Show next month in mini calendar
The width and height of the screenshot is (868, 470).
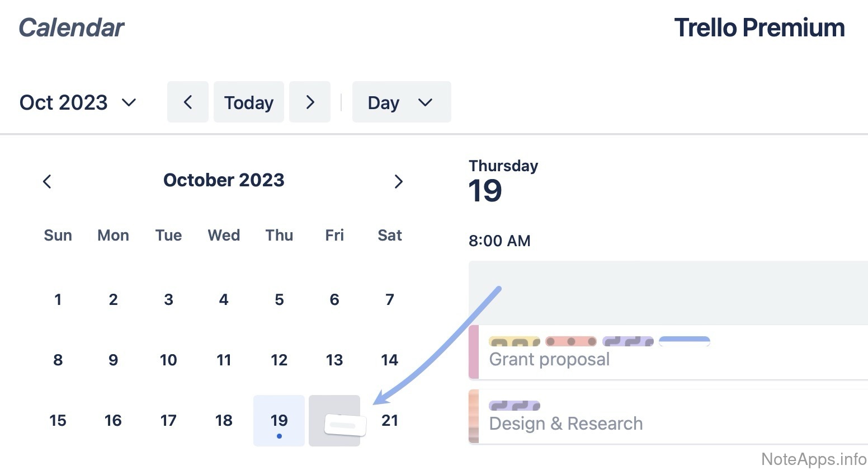[x=398, y=181]
